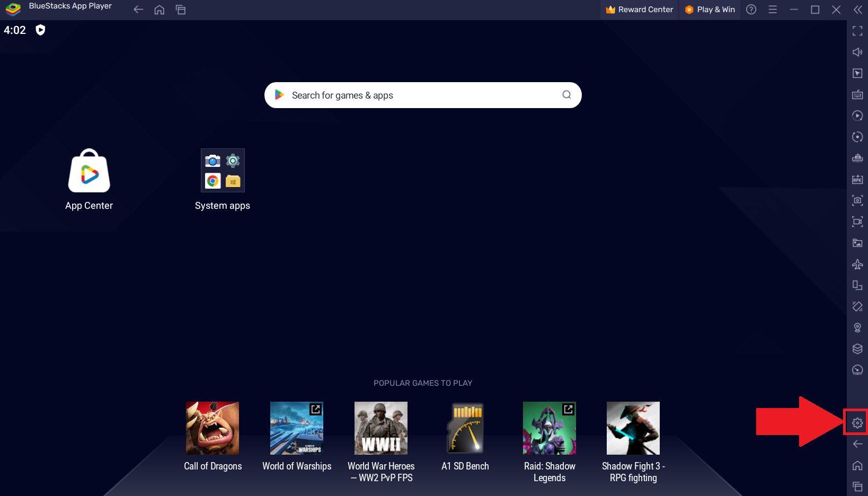Click the shake device sidebar icon
The width and height of the screenshot is (868, 496).
click(x=857, y=306)
